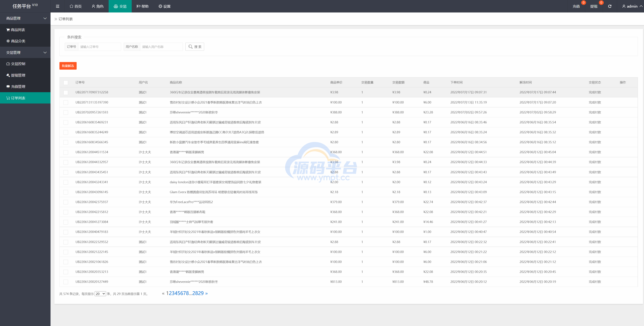Screen dimensions: 644x326
Task: Collapse the 商品管理 sidebar group
Action: tap(25, 18)
